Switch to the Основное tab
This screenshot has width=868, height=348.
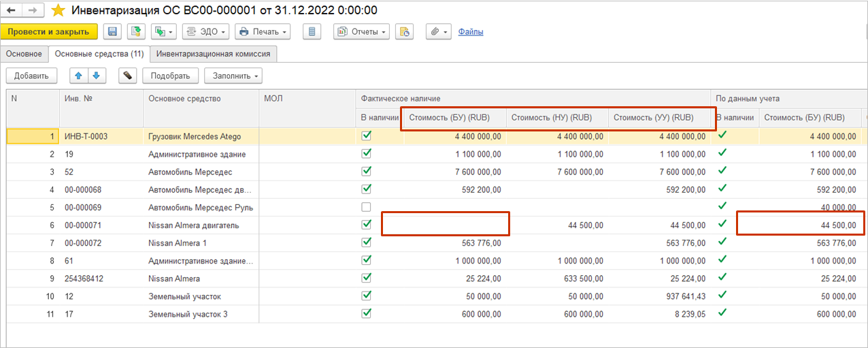(24, 54)
